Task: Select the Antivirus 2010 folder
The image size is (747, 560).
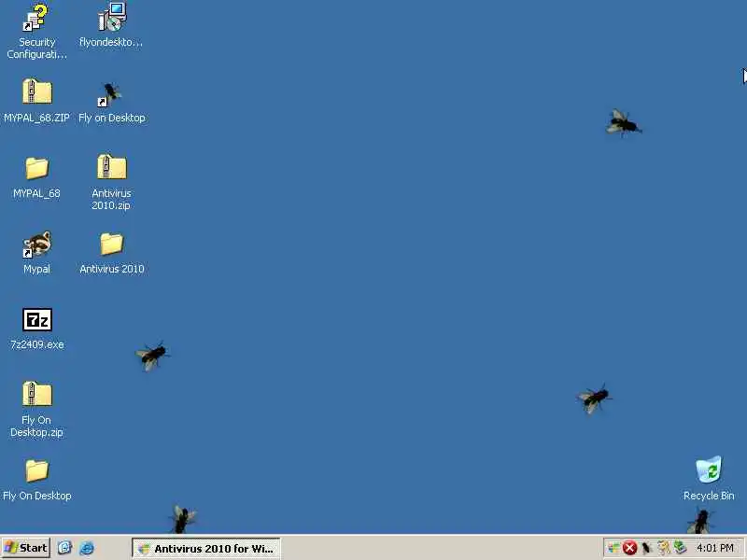Action: coord(111,253)
